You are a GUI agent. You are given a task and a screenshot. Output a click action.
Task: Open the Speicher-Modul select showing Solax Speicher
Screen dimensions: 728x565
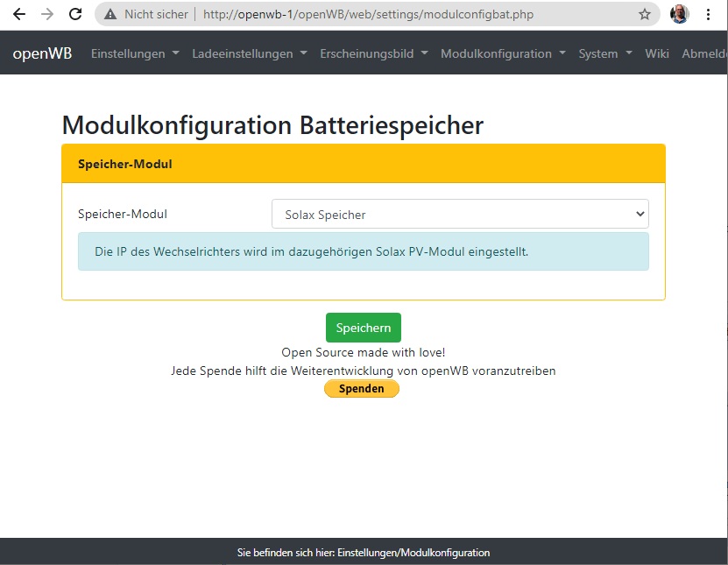click(460, 214)
